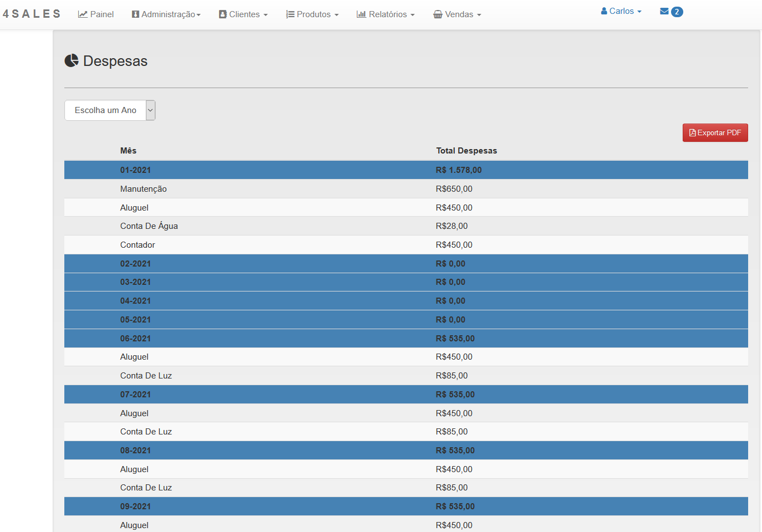This screenshot has height=532, width=762.
Task: Select the 01-2021 month header row
Action: pos(135,170)
